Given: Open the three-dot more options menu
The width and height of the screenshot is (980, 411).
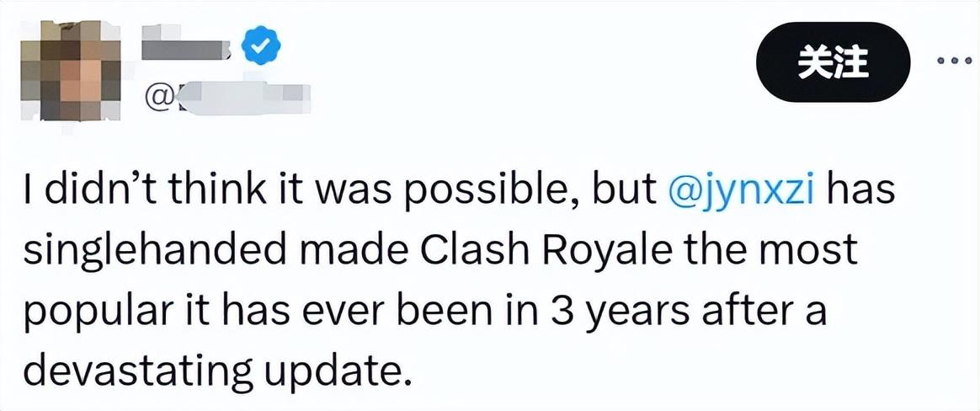Looking at the screenshot, I should [x=956, y=62].
